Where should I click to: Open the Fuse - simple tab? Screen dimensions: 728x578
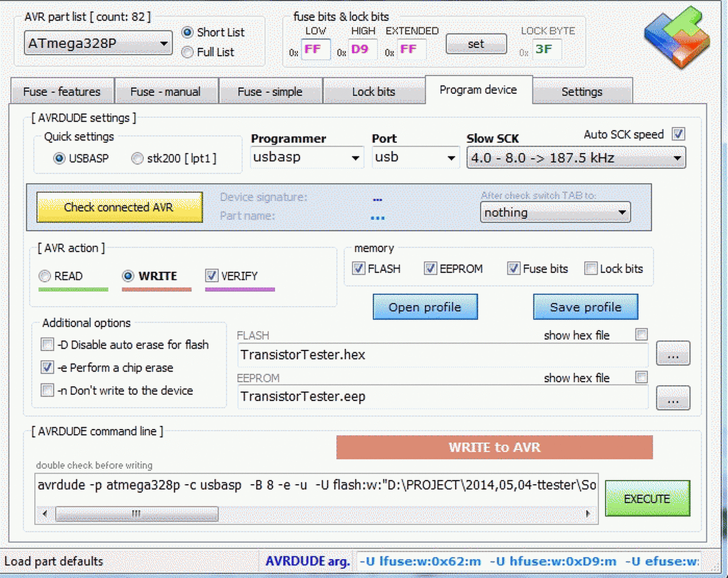(x=270, y=92)
